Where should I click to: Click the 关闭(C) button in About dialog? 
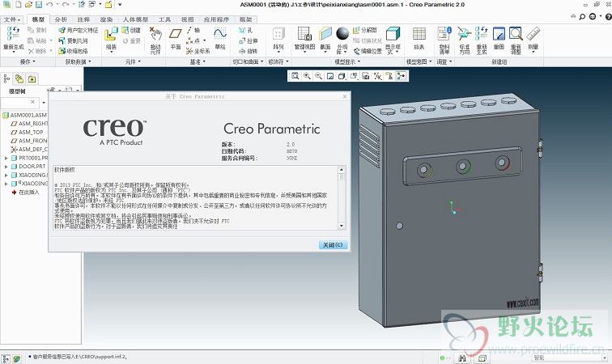(332, 244)
